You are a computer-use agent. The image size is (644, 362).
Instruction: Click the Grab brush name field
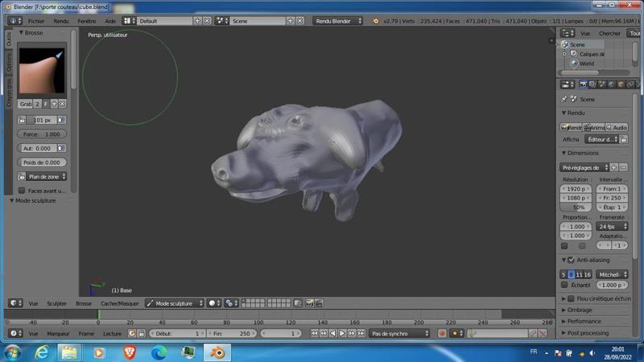[26, 104]
